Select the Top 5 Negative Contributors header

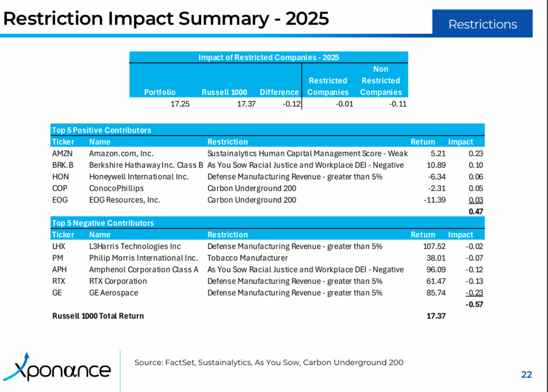click(x=103, y=223)
